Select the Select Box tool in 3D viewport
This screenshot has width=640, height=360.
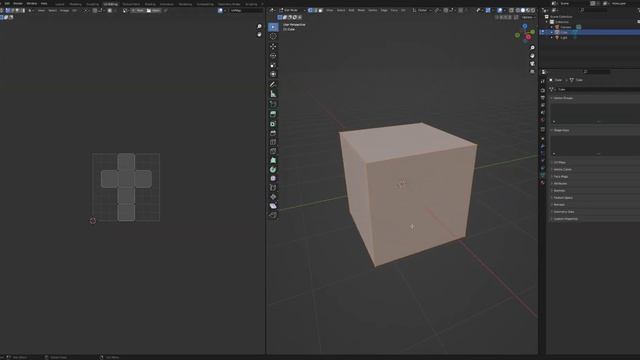coord(273,27)
